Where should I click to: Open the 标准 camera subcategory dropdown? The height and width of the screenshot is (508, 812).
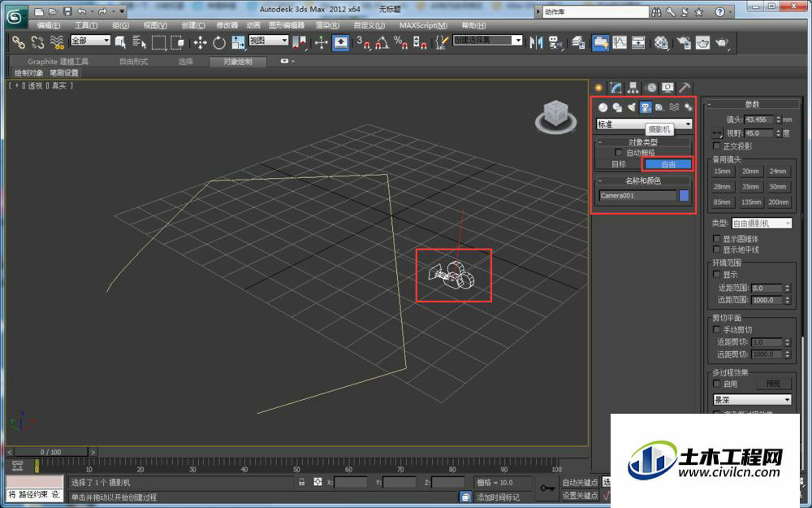(644, 124)
